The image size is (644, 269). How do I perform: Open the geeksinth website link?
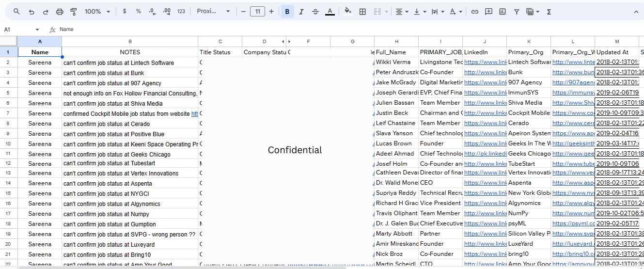tap(573, 143)
